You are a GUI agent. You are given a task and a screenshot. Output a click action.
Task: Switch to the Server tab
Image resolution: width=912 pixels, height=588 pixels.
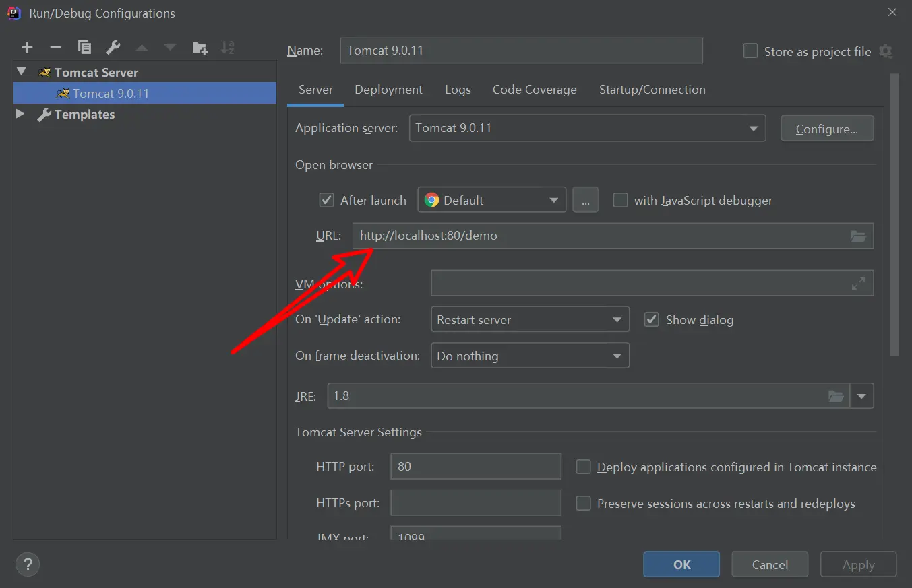click(315, 90)
